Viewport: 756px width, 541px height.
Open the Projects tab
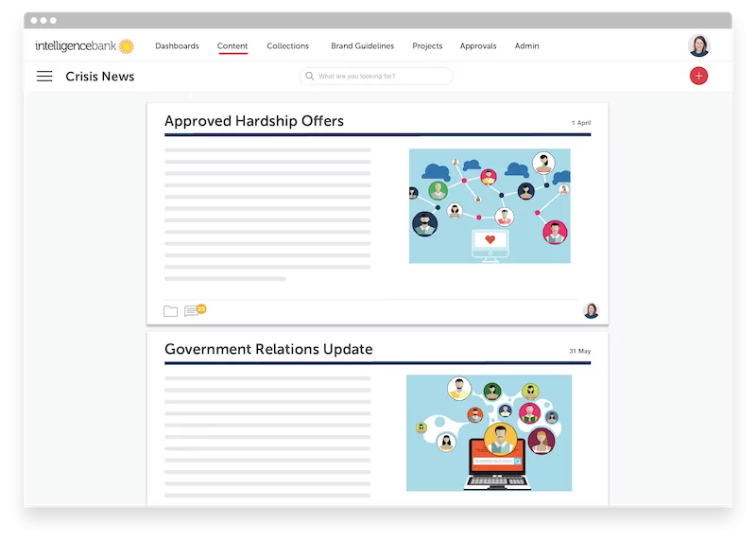(427, 45)
